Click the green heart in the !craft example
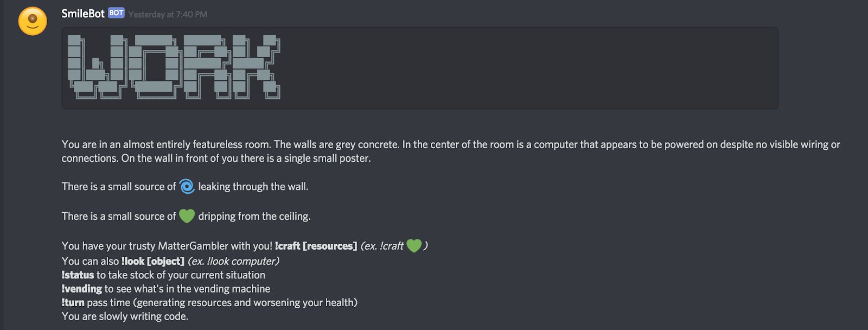868x330 pixels. click(414, 246)
